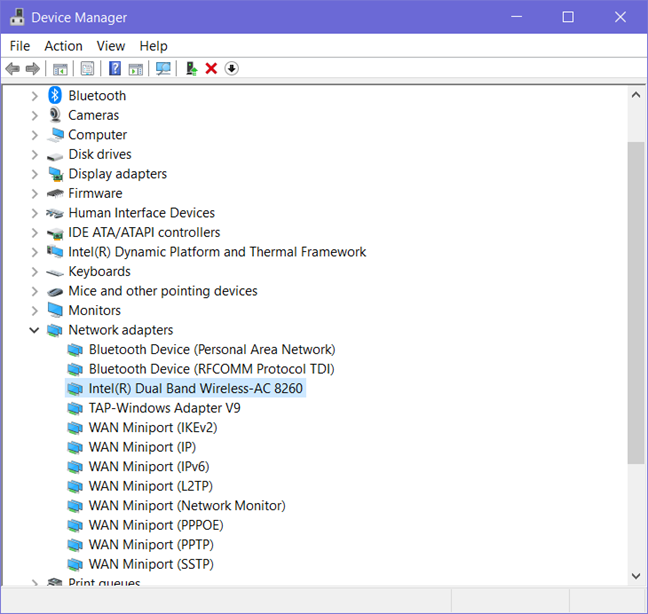Select WAN Miniport (IP) entry
The width and height of the screenshot is (648, 614).
142,447
